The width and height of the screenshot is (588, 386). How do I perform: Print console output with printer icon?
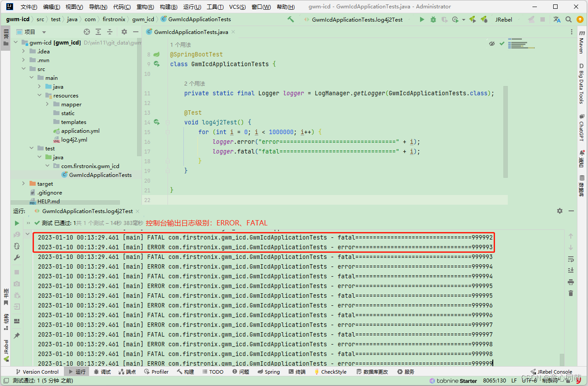click(571, 281)
